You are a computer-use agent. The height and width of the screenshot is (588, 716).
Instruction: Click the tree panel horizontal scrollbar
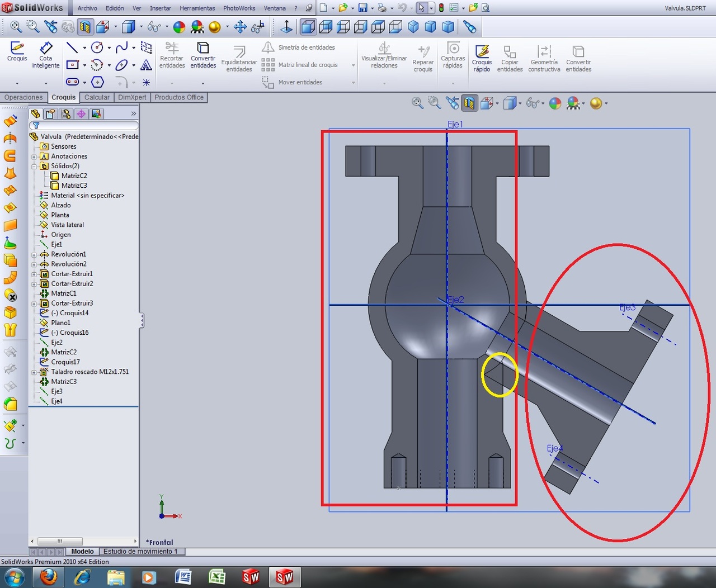[60, 541]
